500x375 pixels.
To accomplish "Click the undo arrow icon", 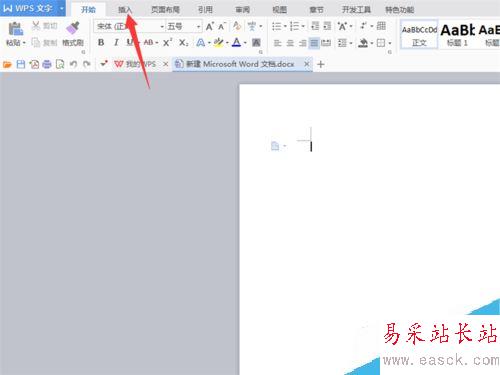I will click(x=73, y=64).
